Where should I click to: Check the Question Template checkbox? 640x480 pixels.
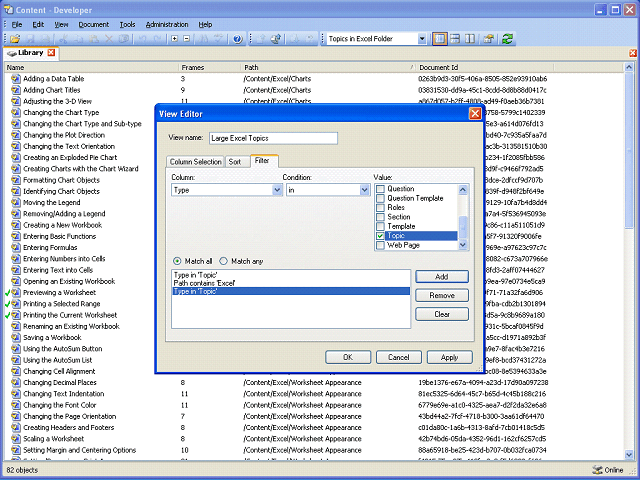coord(380,198)
